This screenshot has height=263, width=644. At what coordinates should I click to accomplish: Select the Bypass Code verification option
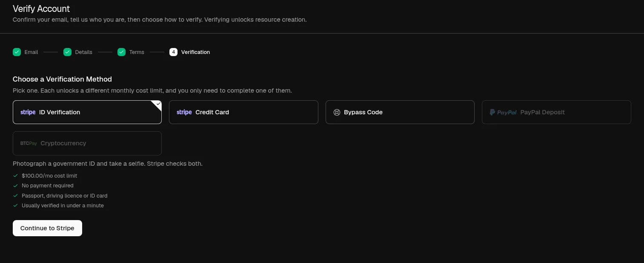[x=400, y=112]
